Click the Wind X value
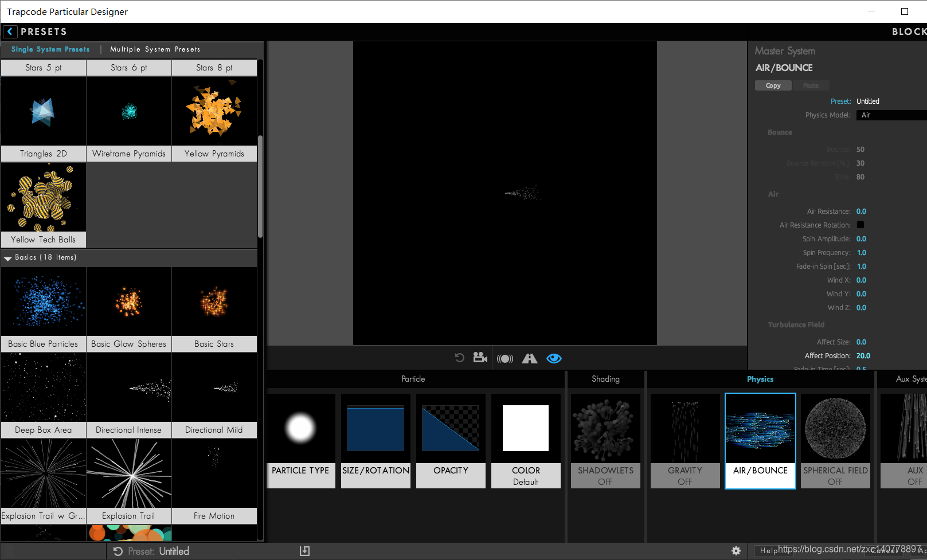This screenshot has height=560, width=927. click(861, 280)
